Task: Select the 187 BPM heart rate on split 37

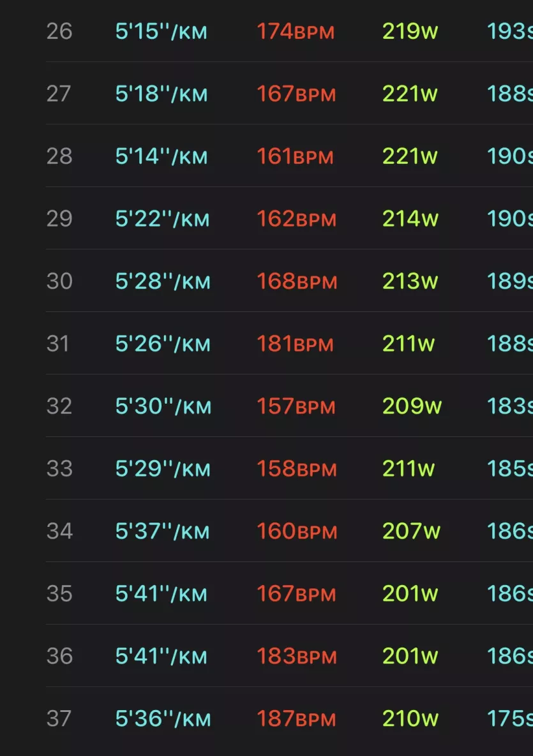Action: click(x=296, y=718)
